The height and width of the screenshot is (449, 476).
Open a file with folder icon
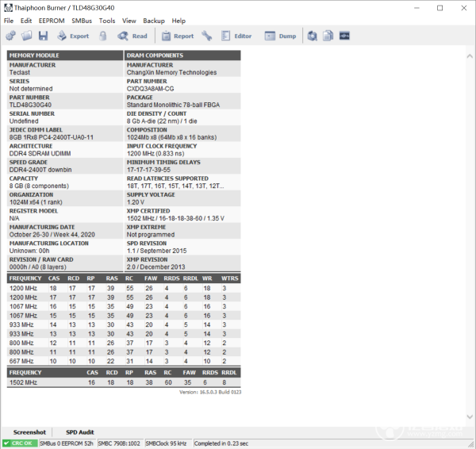point(26,36)
